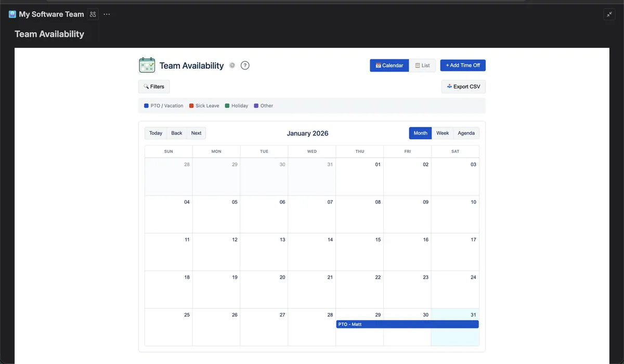
Task: Click date 15 in the calendar
Action: [378, 240]
